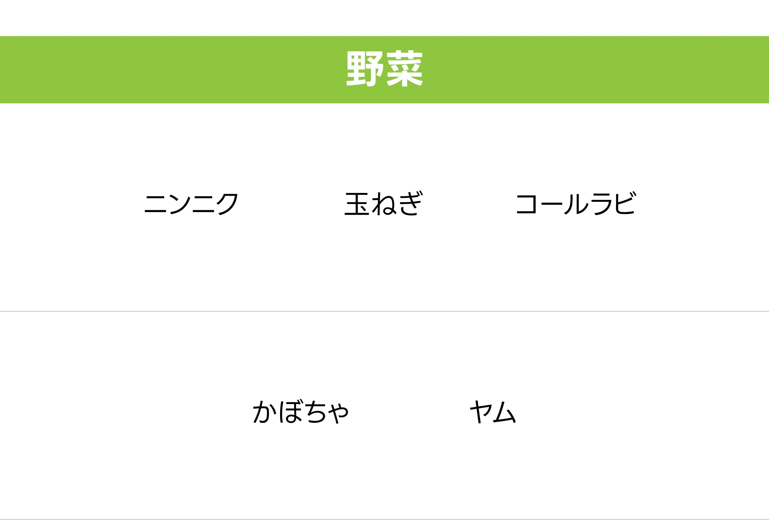The image size is (769, 532).
Task: Tap the ヤム item
Action: click(x=493, y=412)
